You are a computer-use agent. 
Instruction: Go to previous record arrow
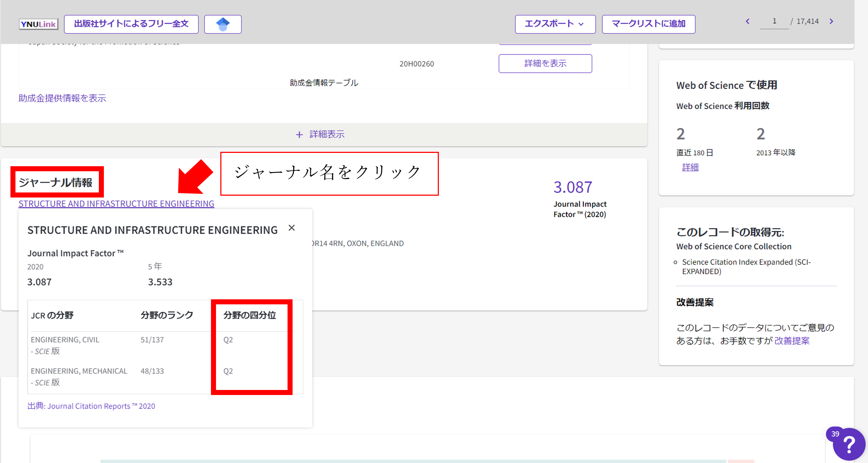pos(748,21)
